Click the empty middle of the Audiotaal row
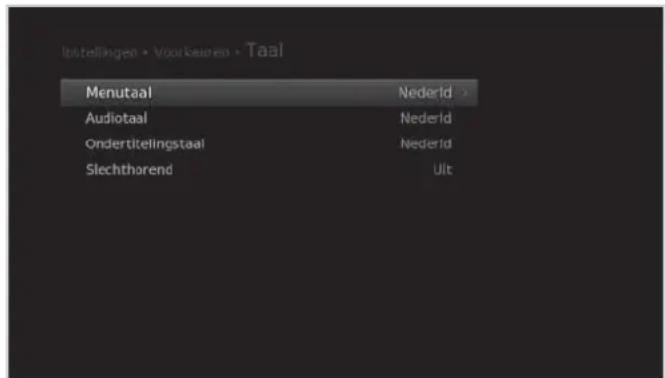 (x=274, y=118)
